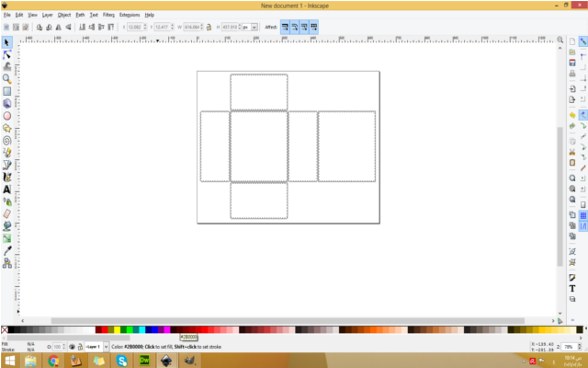This screenshot has width=588, height=368.
Task: Toggle second Affect rounded corners button
Action: pos(295,27)
